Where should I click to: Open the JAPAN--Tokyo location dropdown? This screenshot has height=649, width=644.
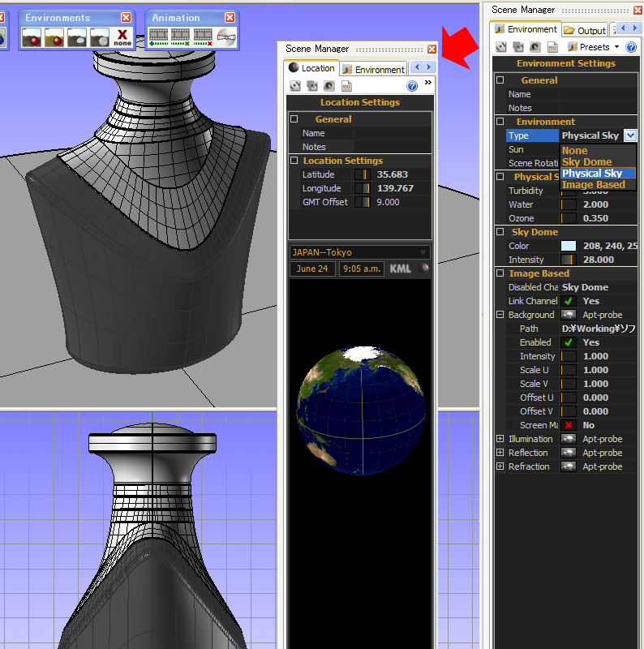359,252
